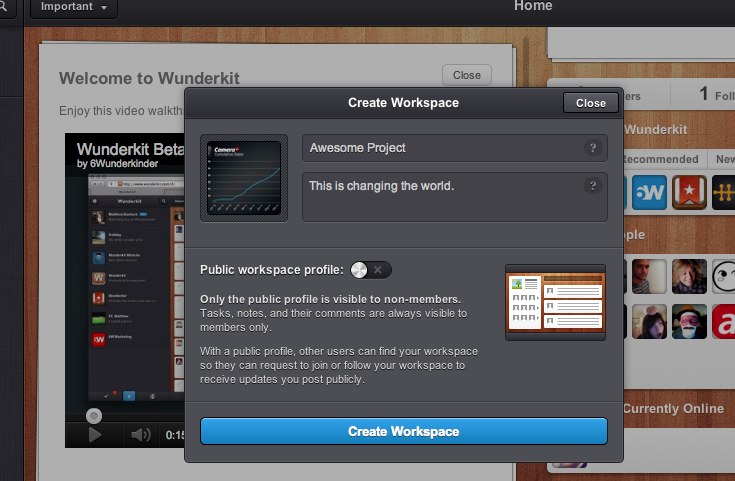The width and height of the screenshot is (735, 481).
Task: Click the man profile avatar beside blonde woman
Action: click(x=649, y=277)
